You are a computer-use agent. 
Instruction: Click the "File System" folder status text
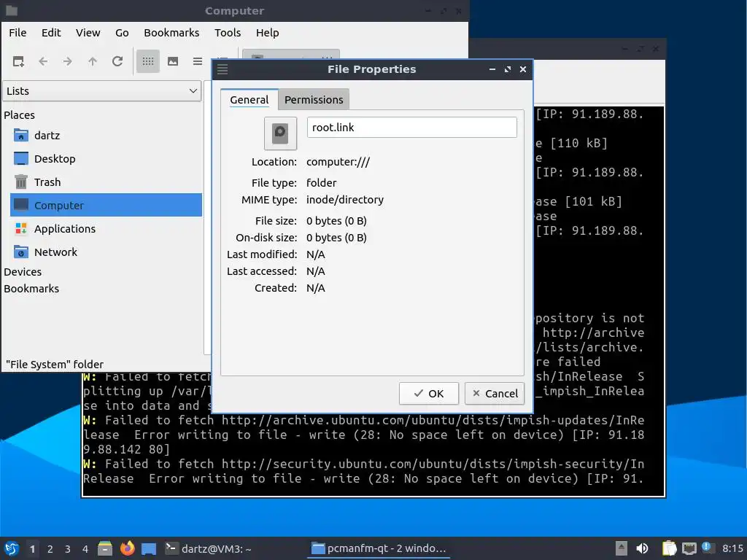pos(54,365)
